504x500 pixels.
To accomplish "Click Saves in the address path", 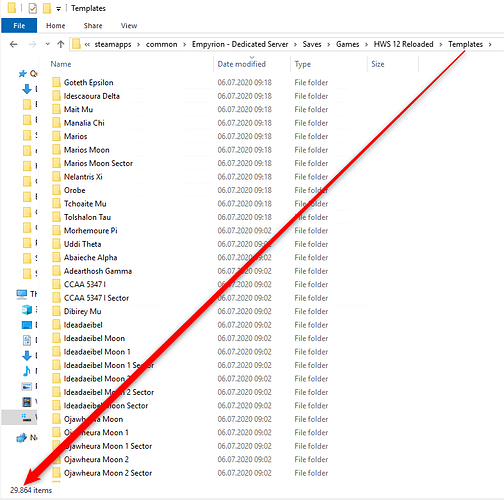I will pyautogui.click(x=312, y=44).
